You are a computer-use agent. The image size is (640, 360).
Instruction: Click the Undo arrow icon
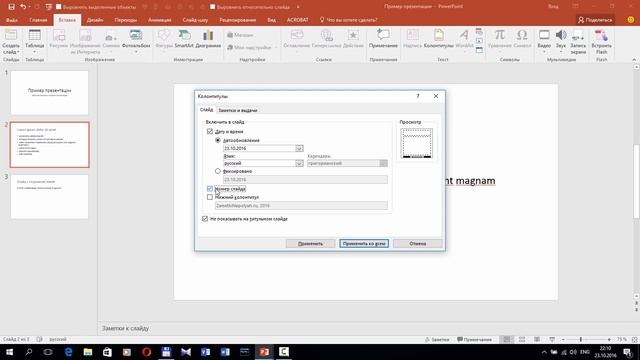pos(23,7)
